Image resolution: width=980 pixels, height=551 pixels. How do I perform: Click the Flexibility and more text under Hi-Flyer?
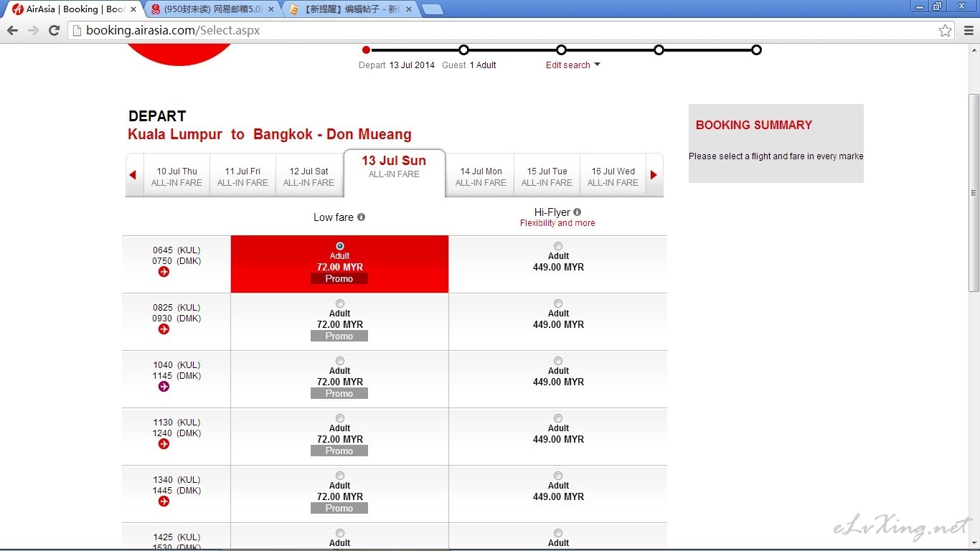click(x=557, y=223)
